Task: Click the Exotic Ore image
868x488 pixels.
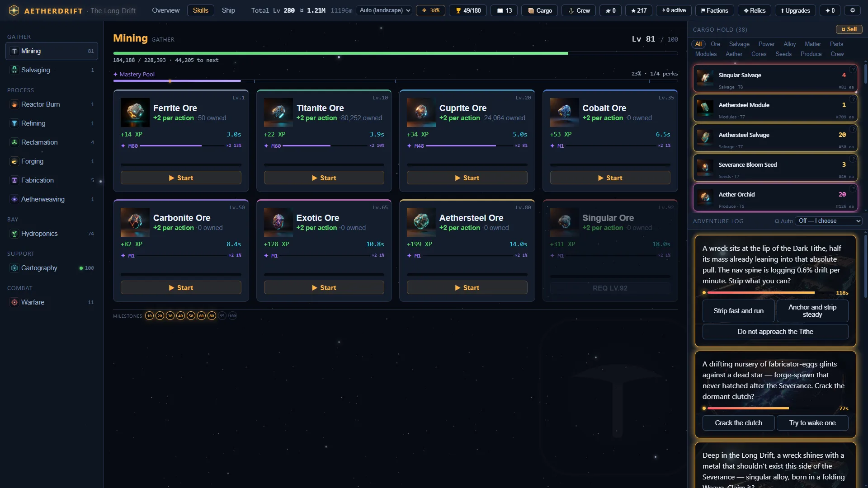Action: click(278, 222)
